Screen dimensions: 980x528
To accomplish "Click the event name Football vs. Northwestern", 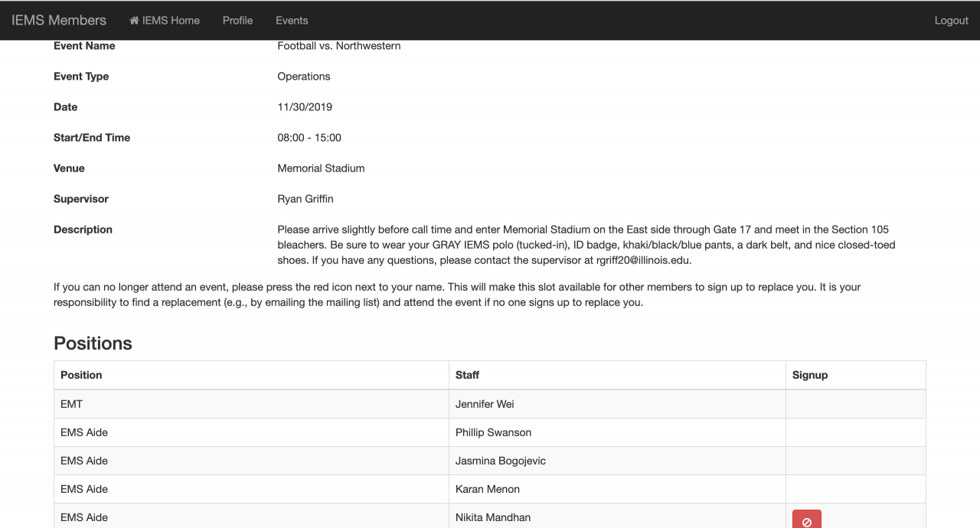I will (x=339, y=46).
